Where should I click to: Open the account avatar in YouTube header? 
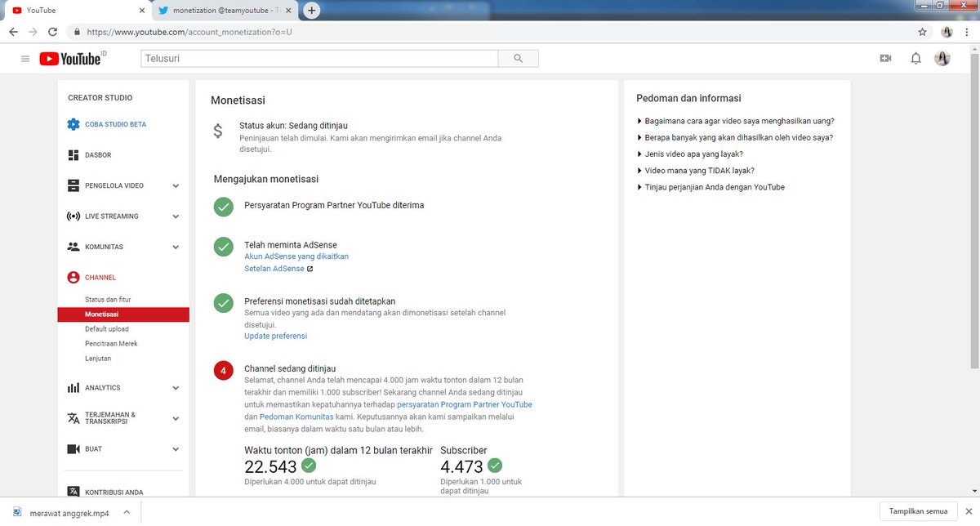[942, 59]
